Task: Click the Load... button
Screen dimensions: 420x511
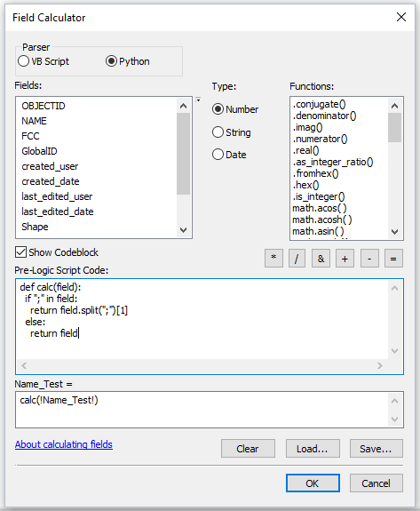Action: coord(313,449)
